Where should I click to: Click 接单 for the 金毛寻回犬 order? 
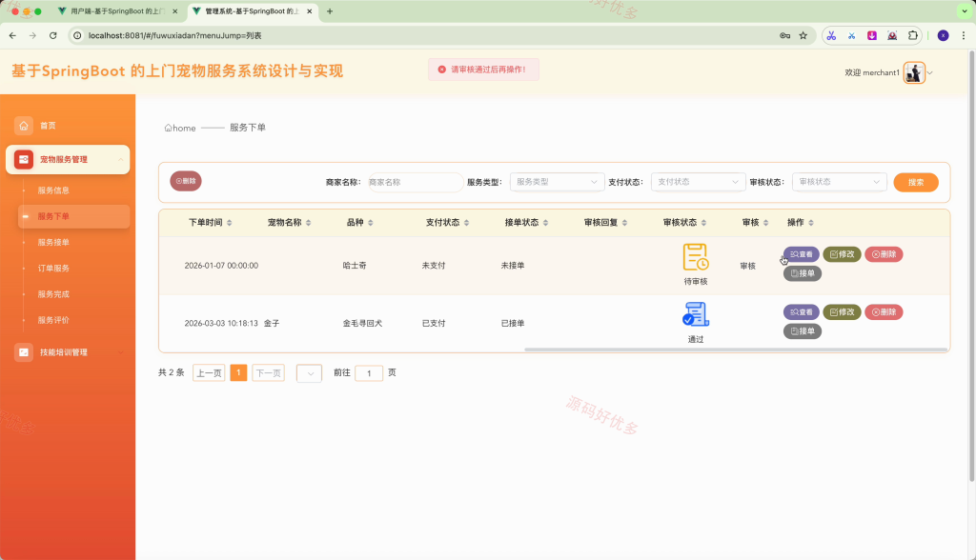(x=803, y=331)
